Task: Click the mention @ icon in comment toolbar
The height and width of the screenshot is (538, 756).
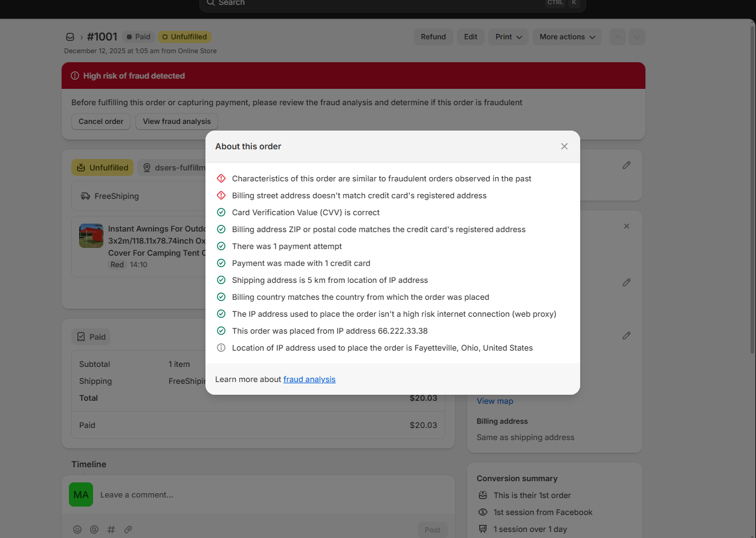Action: point(94,530)
